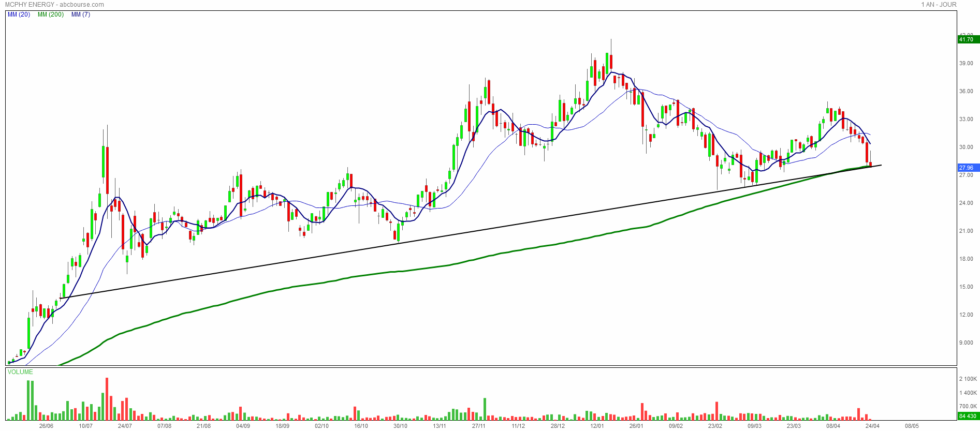
Task: Click the green 41.70 high price tag
Action: coord(968,39)
